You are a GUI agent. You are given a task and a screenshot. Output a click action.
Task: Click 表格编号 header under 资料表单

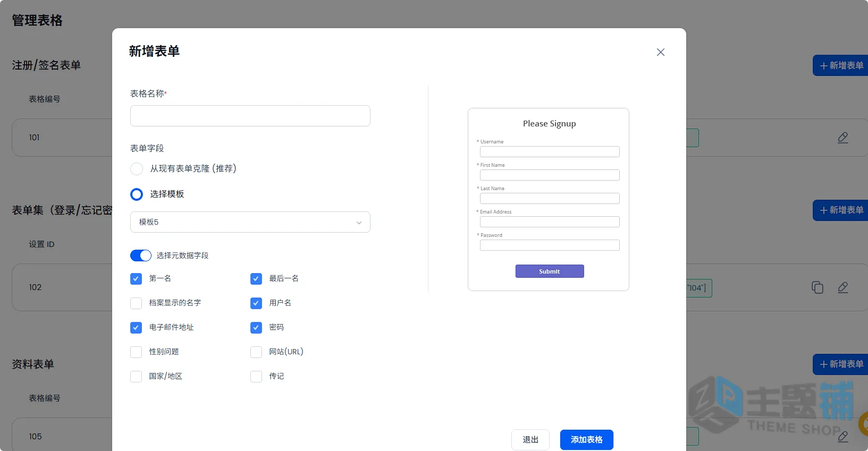click(45, 398)
